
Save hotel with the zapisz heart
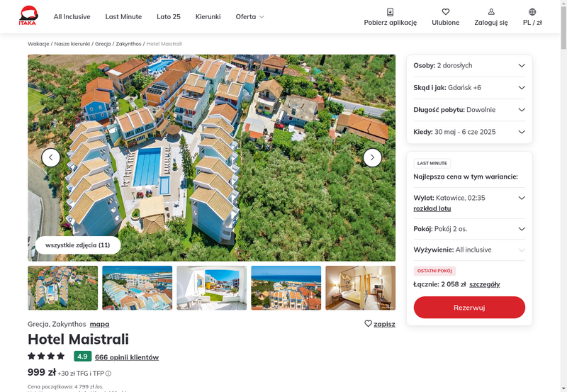coord(368,324)
